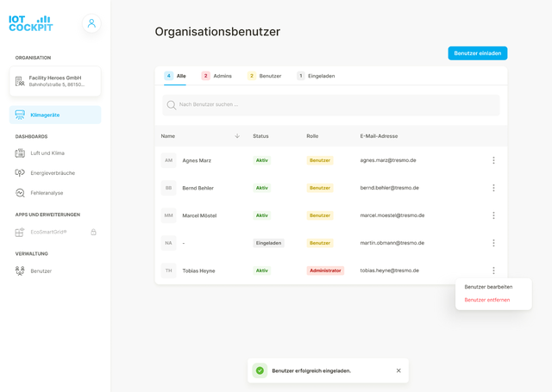
Task: Click the Facility Heroes organisation building icon
Action: 20,81
